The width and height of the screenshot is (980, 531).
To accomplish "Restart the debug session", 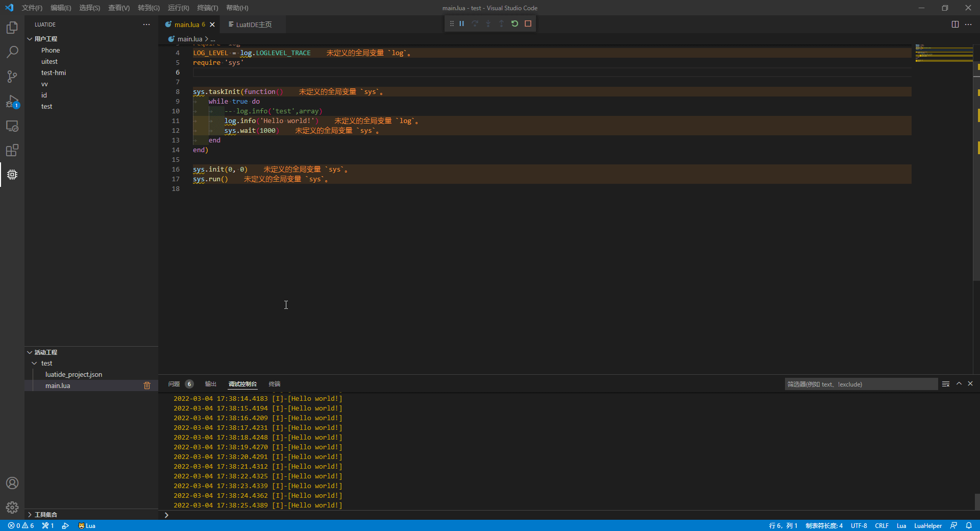I will 514,23.
